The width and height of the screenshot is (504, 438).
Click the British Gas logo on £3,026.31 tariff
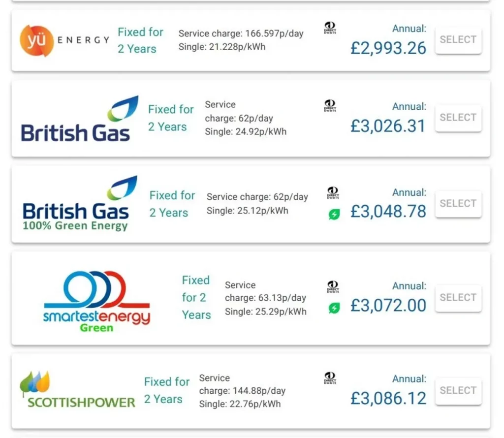76,120
